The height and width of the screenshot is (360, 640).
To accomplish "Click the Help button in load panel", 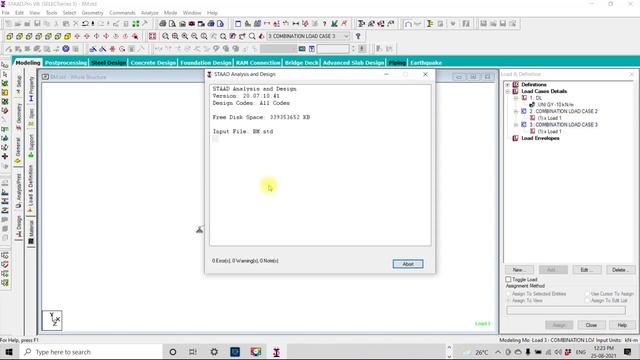I will click(x=622, y=325).
